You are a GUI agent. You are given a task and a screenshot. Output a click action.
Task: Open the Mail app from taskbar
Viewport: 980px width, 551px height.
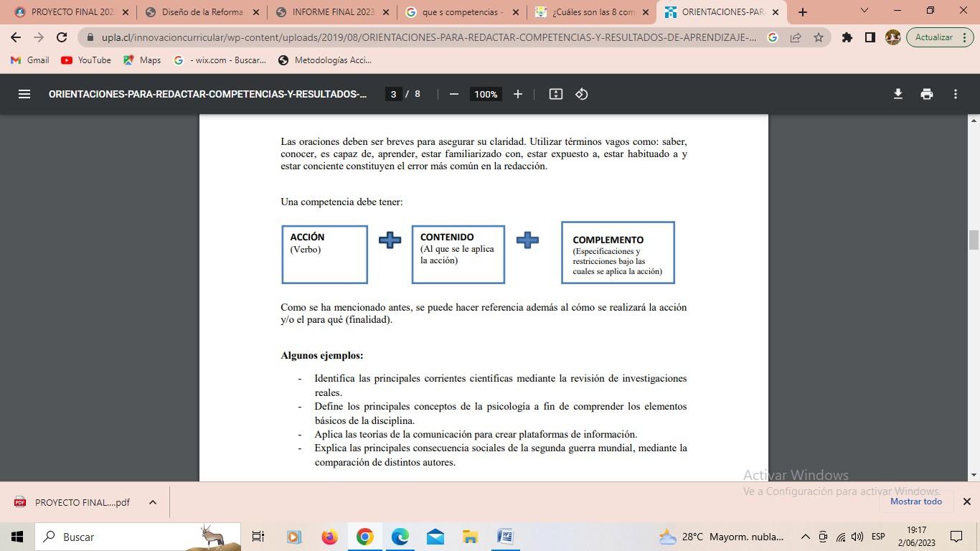click(x=435, y=537)
